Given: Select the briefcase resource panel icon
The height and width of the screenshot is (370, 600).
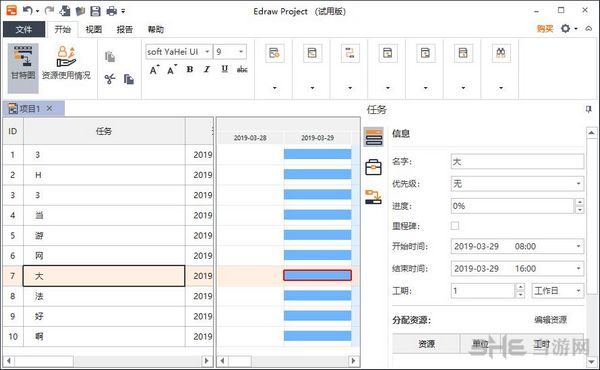Looking at the screenshot, I should pos(373,167).
